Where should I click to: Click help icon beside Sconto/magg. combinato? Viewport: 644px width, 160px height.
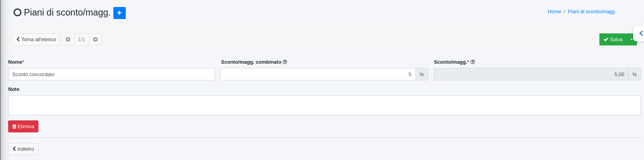[285, 62]
